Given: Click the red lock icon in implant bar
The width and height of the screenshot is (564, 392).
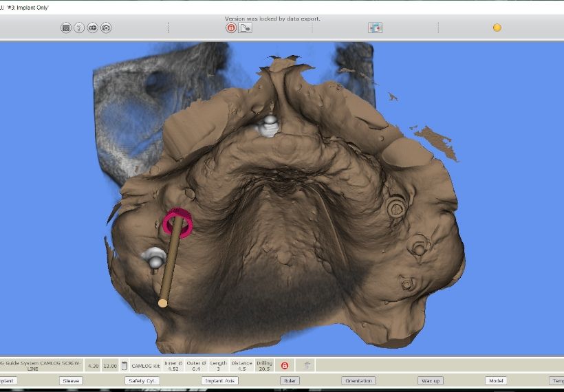Looking at the screenshot, I should coord(285,366).
